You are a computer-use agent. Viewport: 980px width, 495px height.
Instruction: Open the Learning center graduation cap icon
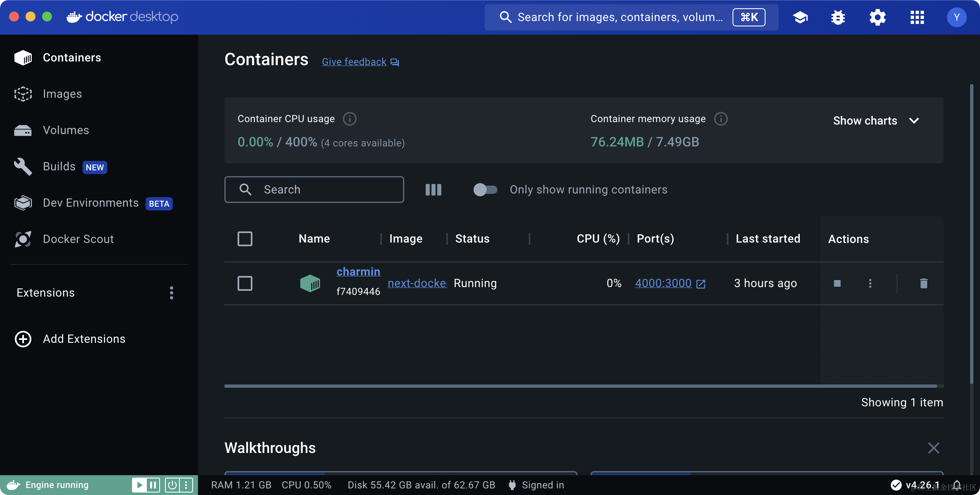click(x=800, y=17)
